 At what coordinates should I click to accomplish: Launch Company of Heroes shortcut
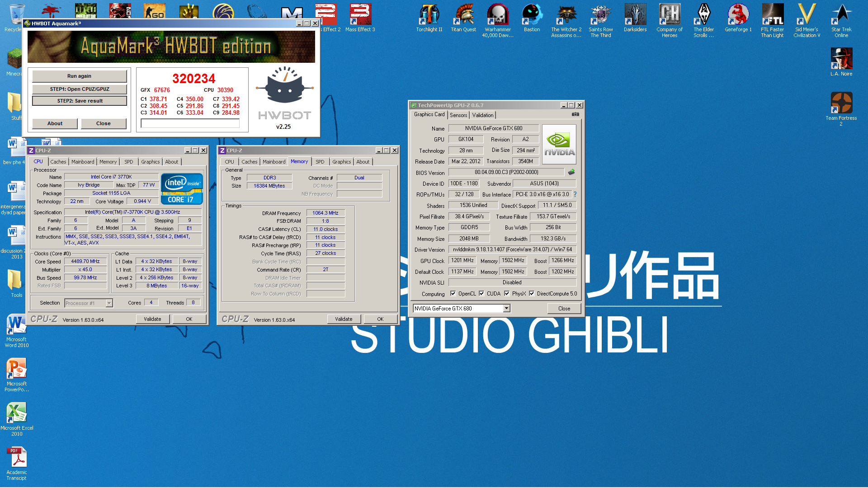(x=670, y=20)
